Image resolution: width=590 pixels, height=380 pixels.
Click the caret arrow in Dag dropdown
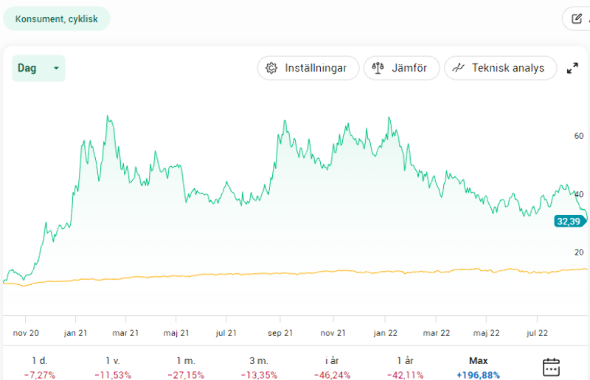pos(56,68)
